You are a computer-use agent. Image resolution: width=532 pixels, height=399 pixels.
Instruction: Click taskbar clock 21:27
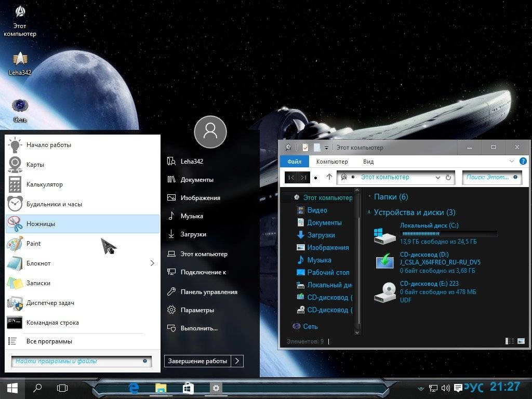(505, 387)
